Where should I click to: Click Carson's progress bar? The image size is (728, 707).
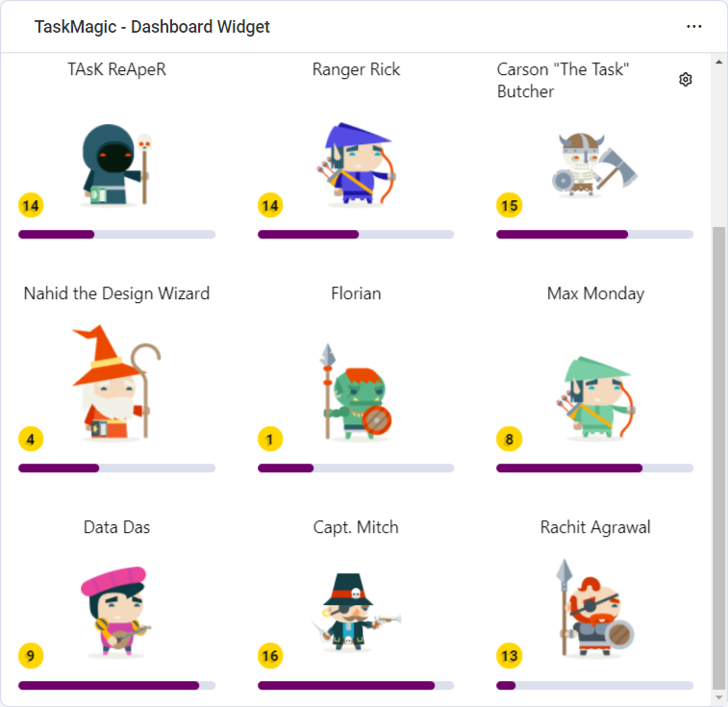coord(594,235)
